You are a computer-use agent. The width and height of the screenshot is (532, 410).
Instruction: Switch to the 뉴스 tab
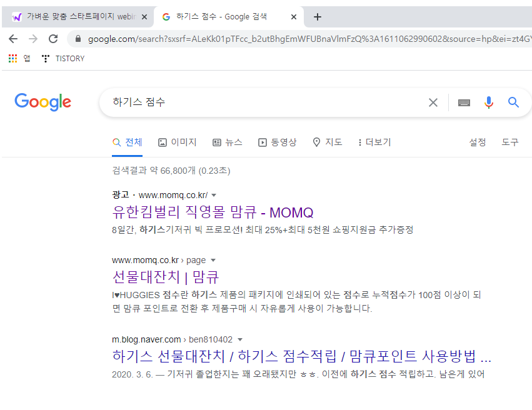coord(228,142)
